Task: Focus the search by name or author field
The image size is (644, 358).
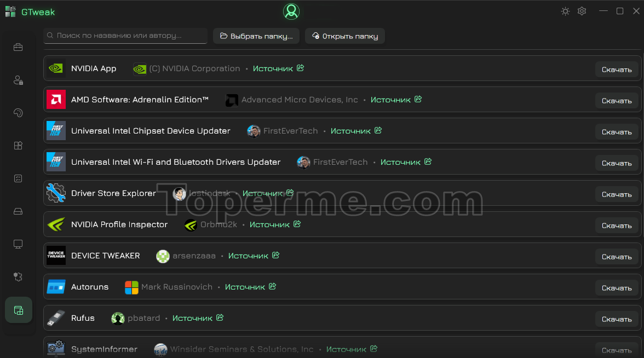Action: [125, 36]
